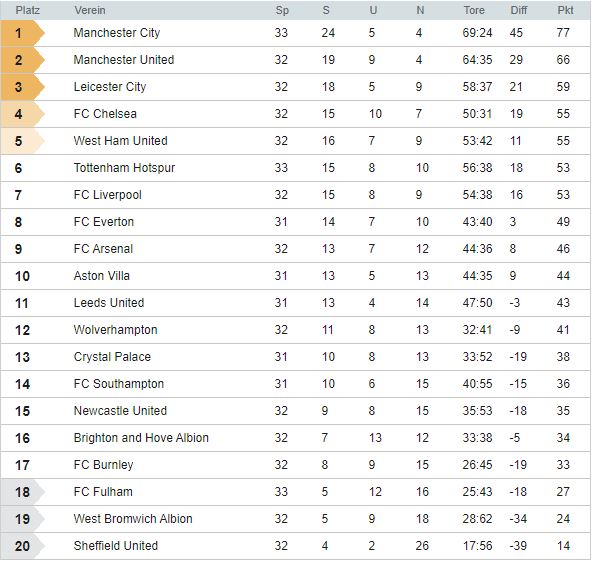
Task: Click the light orange rank 4 badge
Action: 23,114
